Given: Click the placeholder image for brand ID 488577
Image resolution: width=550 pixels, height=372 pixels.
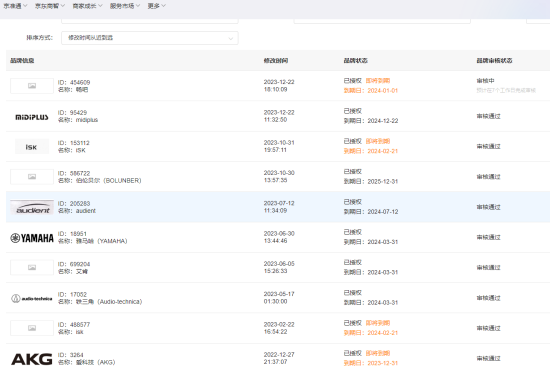Looking at the screenshot, I should (x=32, y=328).
